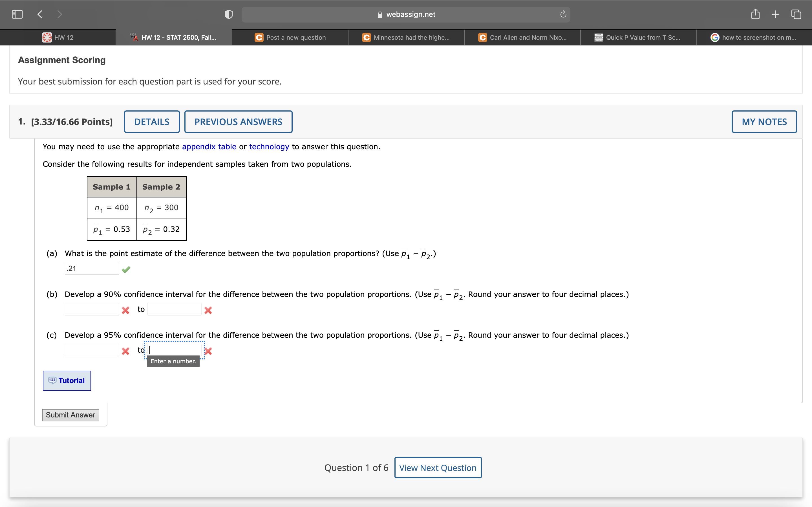This screenshot has height=507, width=812.
Task: Click the lock icon in the address bar
Action: 379,14
